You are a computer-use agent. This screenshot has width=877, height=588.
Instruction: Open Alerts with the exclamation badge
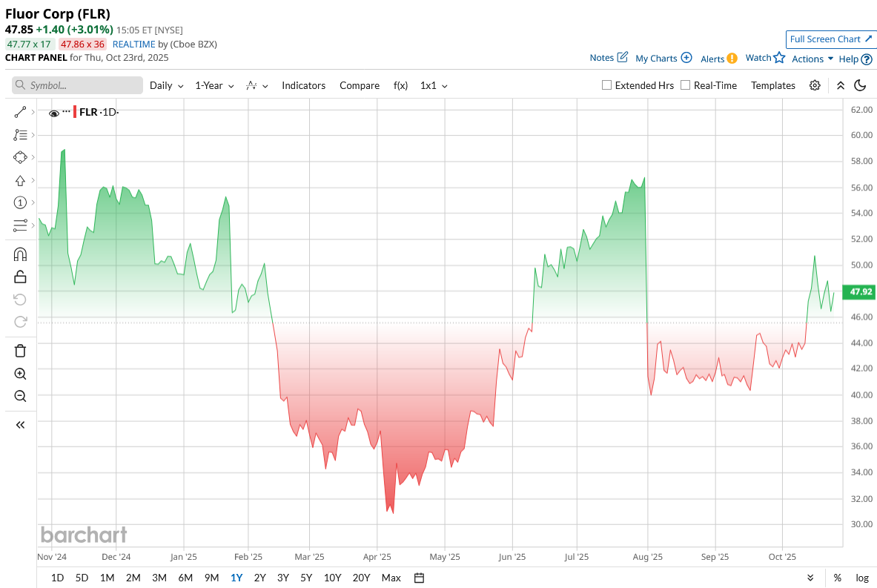coord(732,59)
